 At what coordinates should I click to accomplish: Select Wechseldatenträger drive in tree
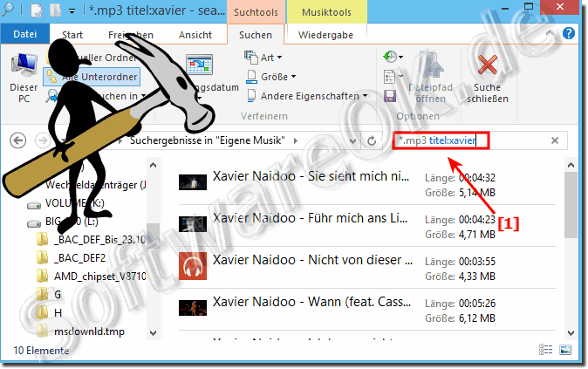[x=95, y=185]
